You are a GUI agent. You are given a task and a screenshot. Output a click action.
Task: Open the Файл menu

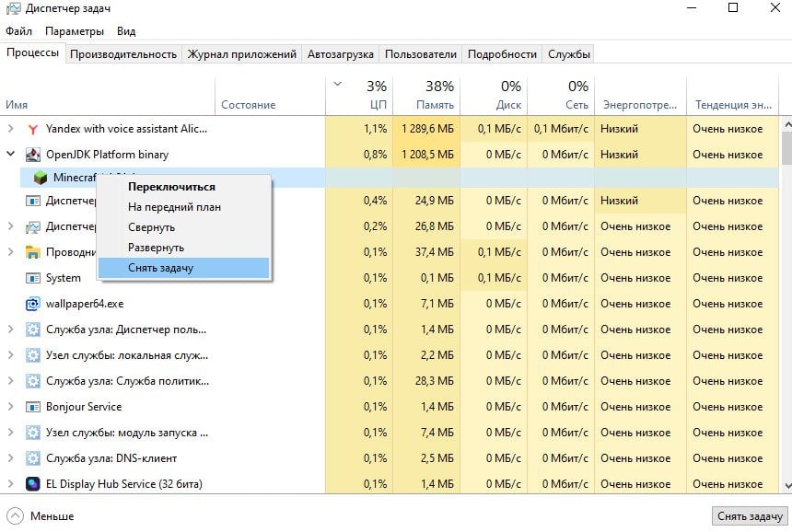point(18,31)
